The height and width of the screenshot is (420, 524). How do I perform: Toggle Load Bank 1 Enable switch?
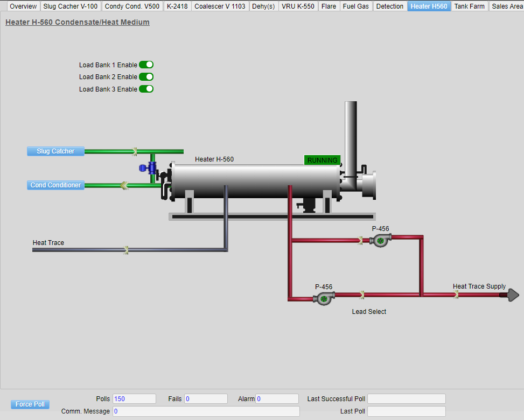146,65
